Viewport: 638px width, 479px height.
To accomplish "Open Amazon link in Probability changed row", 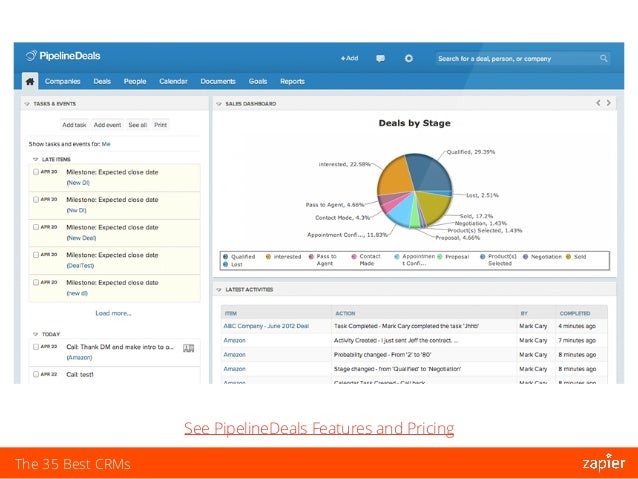I will pyautogui.click(x=234, y=354).
